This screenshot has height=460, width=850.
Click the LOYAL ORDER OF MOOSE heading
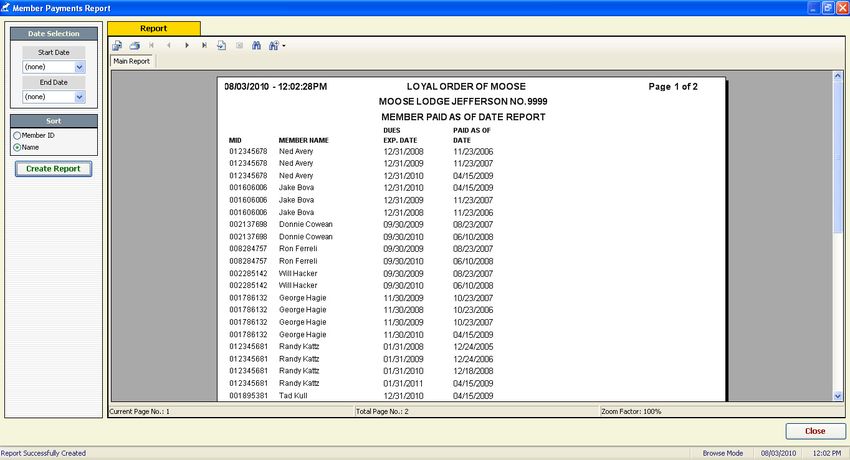point(466,87)
